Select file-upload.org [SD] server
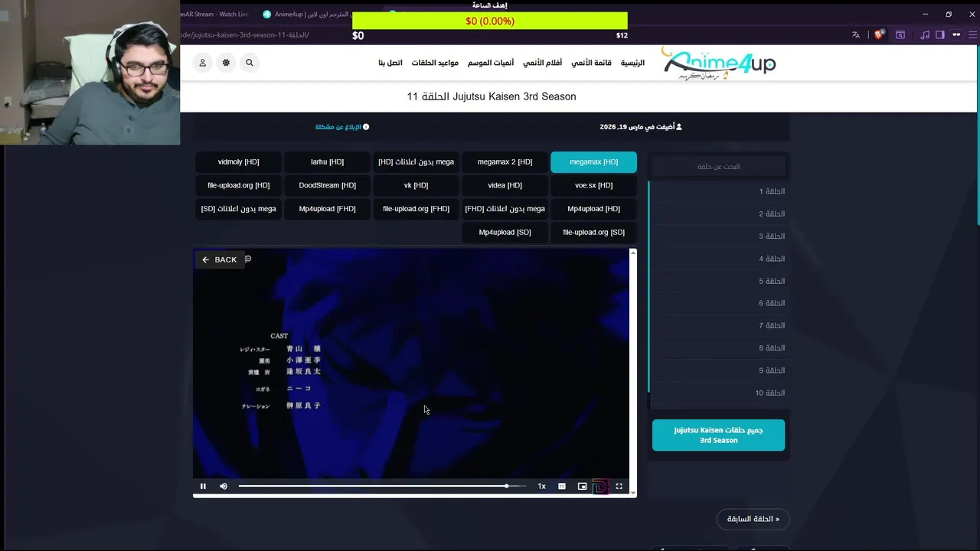 pos(593,232)
